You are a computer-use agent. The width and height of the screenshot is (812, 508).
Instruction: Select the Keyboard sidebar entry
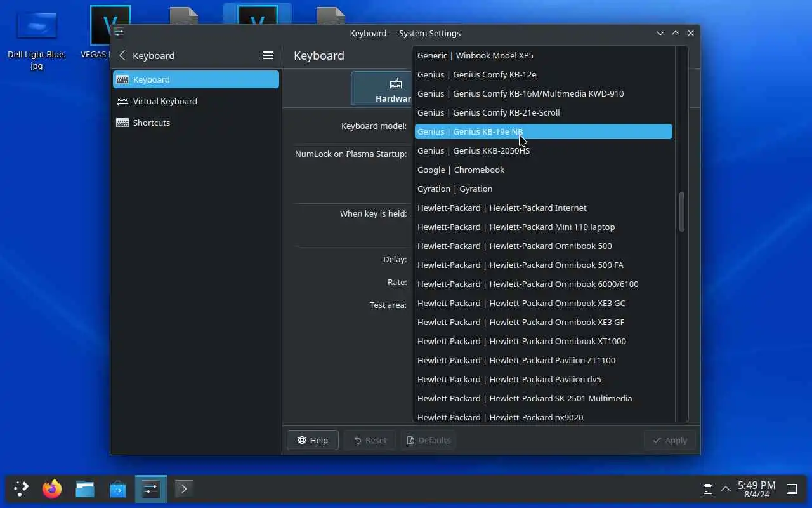click(196, 79)
